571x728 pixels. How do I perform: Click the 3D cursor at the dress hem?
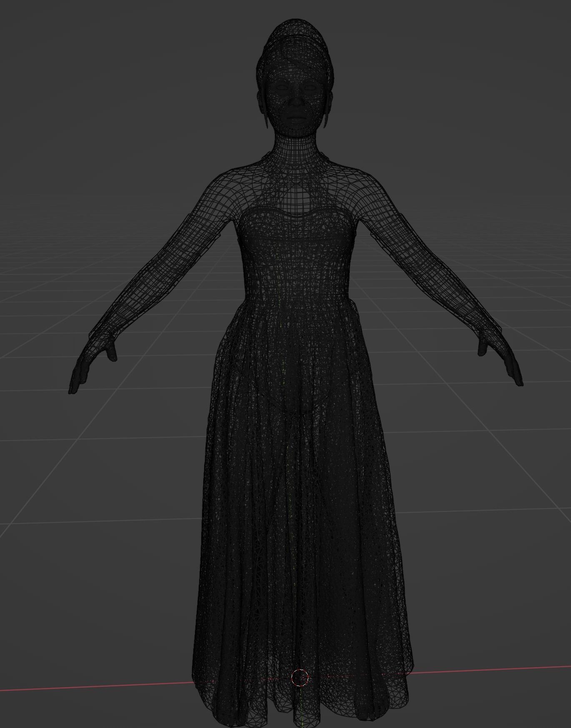coord(299,678)
